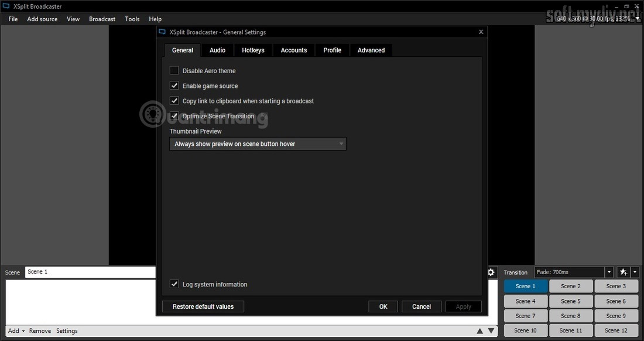Toggle Copy link to clipboard checkbox
The height and width of the screenshot is (341, 644).
[174, 101]
